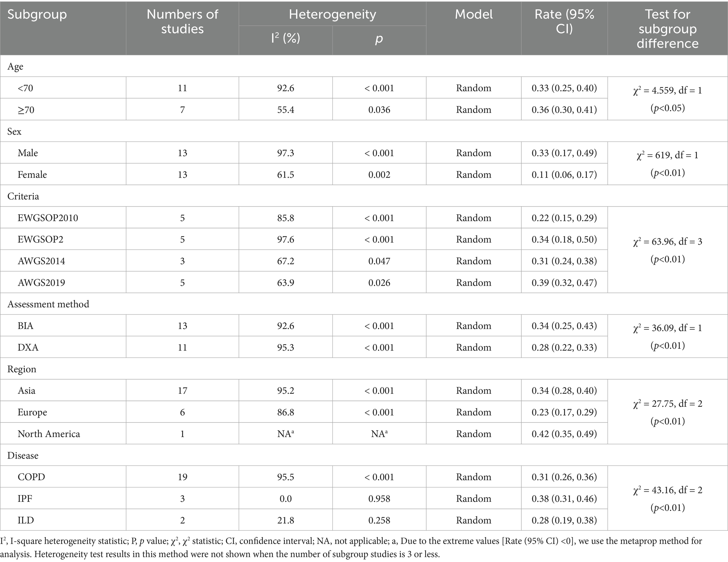Viewport: 728px width, 562px height.
Task: Click the Test for subgroup difference header
Action: coord(667,29)
